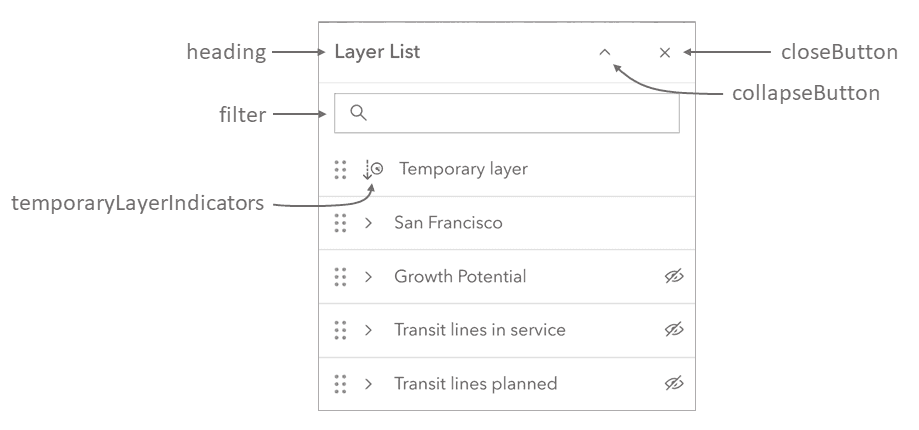Expand the Growth Potential layer
This screenshot has height=430, width=919.
(x=368, y=277)
